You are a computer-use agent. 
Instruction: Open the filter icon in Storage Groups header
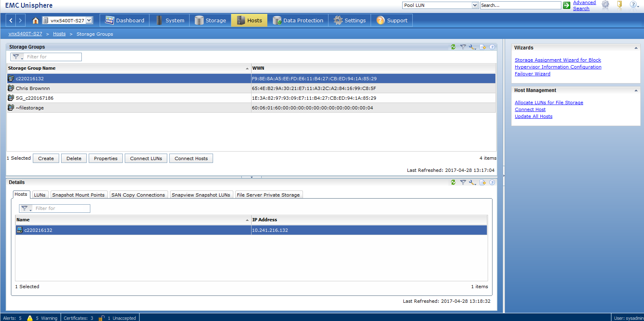point(463,47)
